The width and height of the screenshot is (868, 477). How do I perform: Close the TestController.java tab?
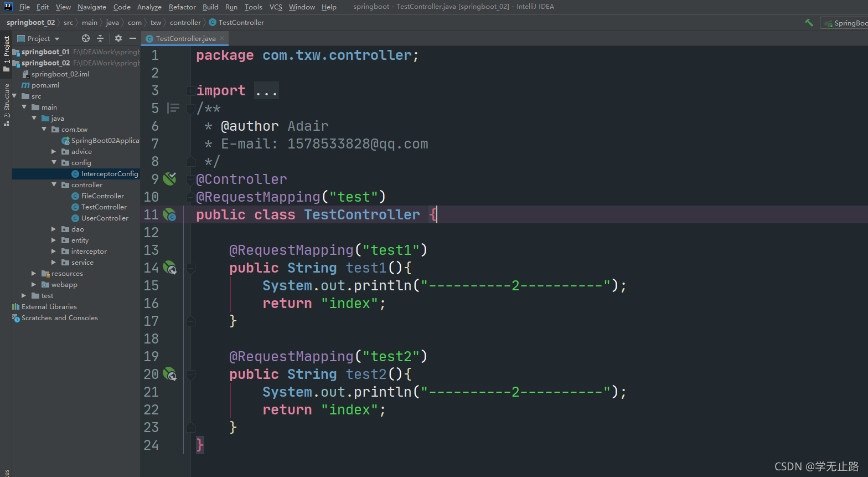pyautogui.click(x=222, y=38)
